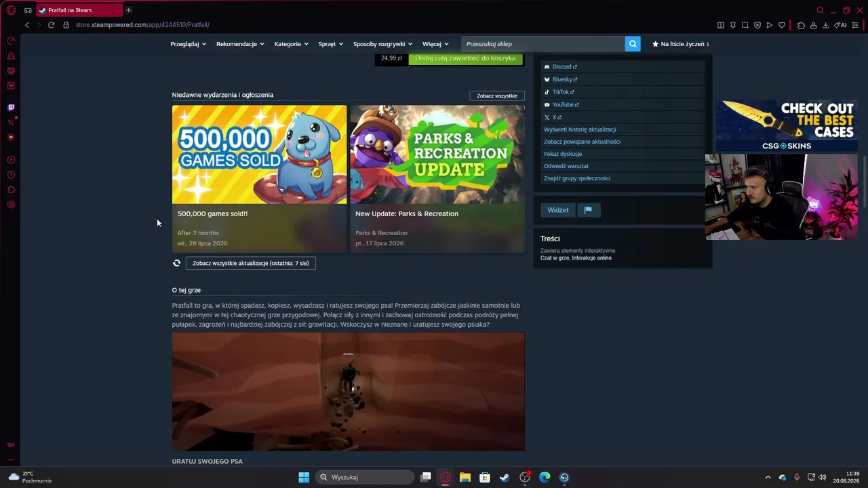The image size is (868, 488).
Task: Go back with the browser back arrow
Action: point(27,25)
